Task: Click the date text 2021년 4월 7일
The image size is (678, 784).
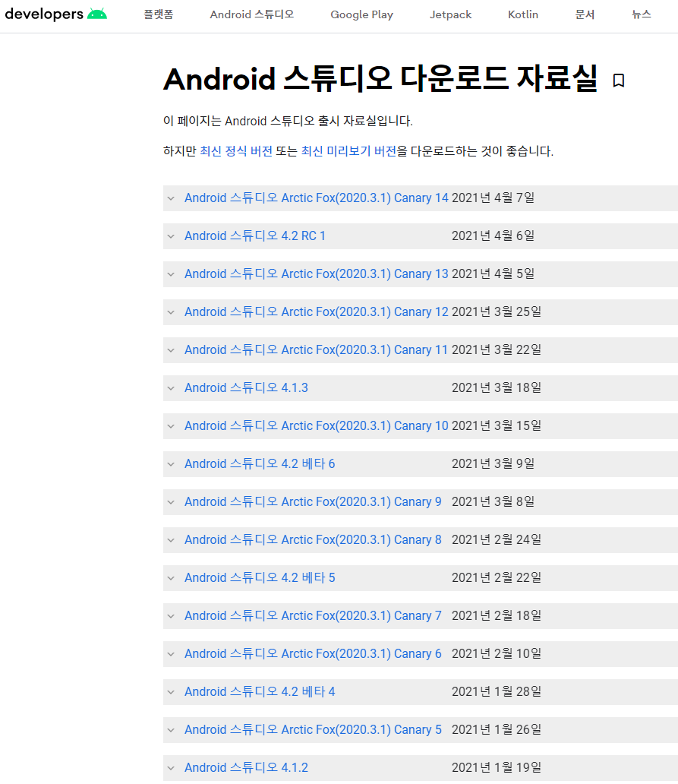Action: (494, 198)
